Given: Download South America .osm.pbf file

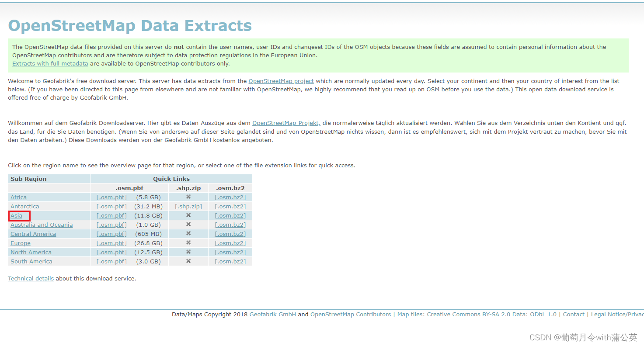Looking at the screenshot, I should pyautogui.click(x=111, y=262).
